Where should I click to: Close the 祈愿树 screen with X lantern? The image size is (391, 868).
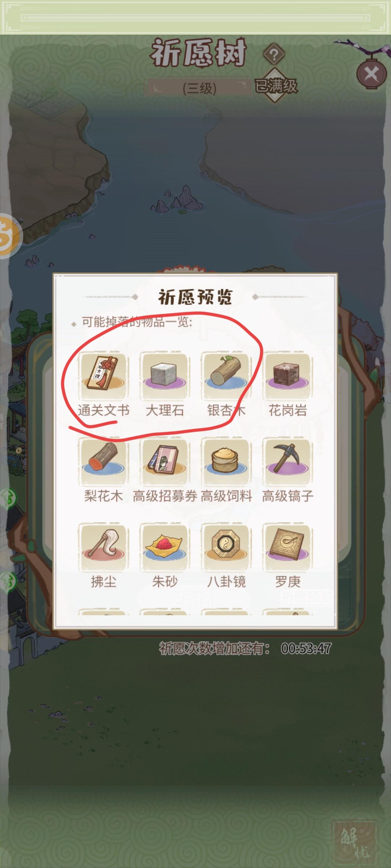pyautogui.click(x=371, y=75)
